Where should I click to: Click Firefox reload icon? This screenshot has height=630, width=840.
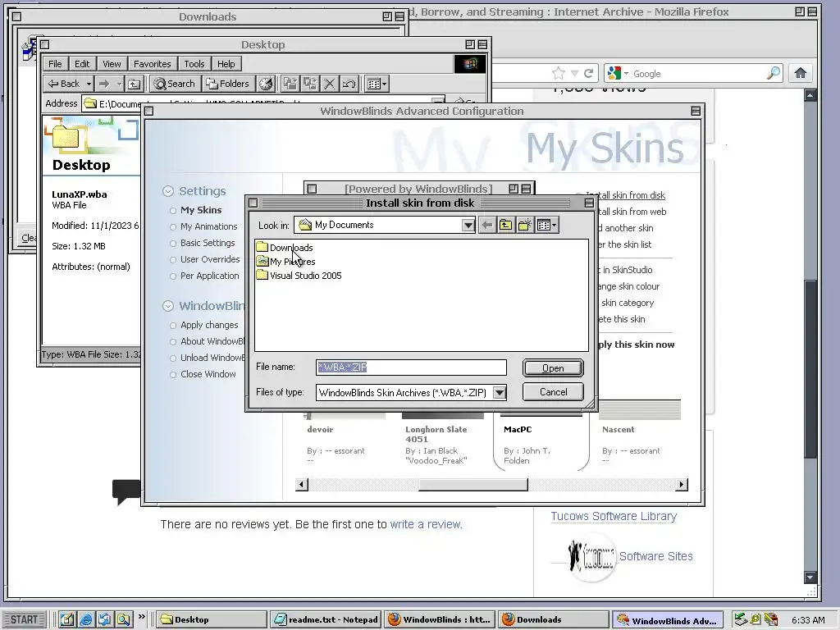point(589,73)
